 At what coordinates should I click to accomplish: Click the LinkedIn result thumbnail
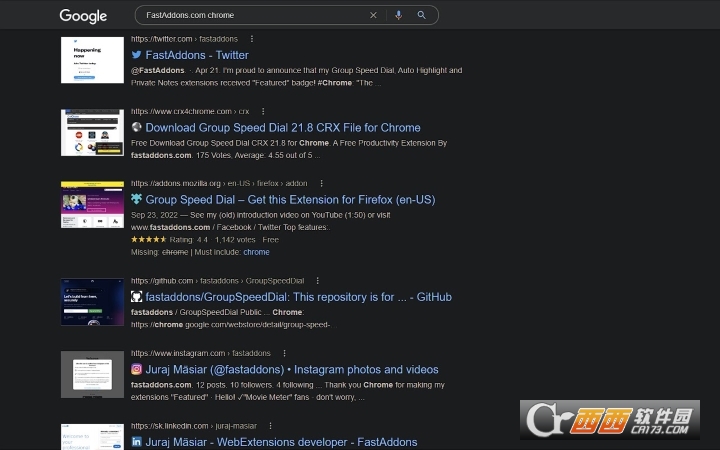click(x=92, y=437)
